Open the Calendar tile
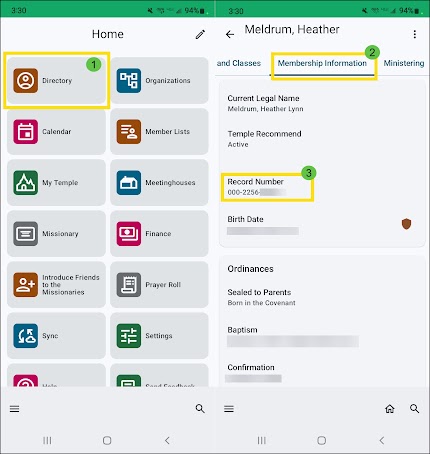430x454 pixels. [x=56, y=131]
